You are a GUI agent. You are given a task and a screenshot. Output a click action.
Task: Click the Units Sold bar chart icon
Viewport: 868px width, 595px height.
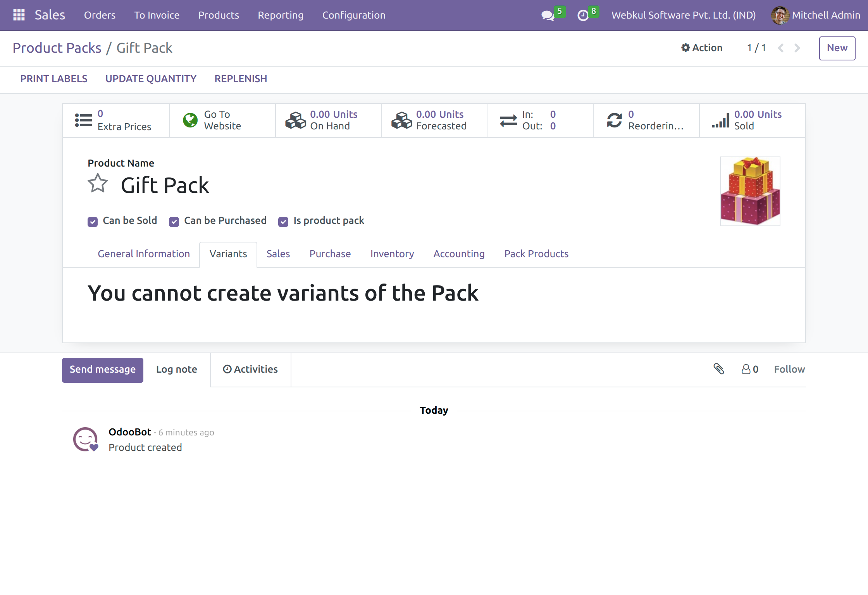[x=721, y=120]
